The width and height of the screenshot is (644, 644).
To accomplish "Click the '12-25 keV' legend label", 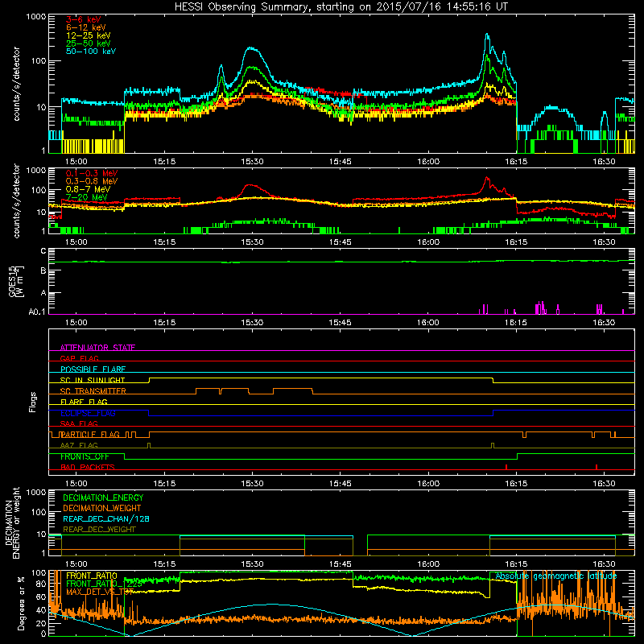I will 89,35.
